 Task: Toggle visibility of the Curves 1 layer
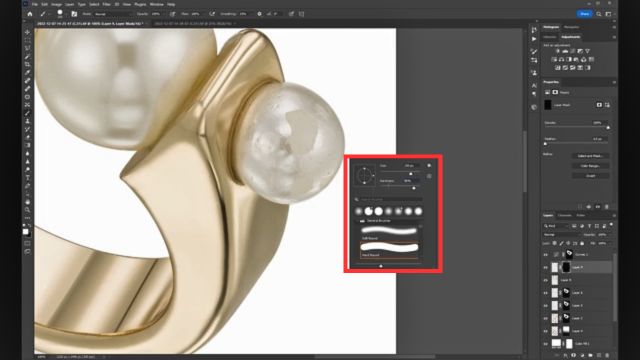pyautogui.click(x=545, y=255)
